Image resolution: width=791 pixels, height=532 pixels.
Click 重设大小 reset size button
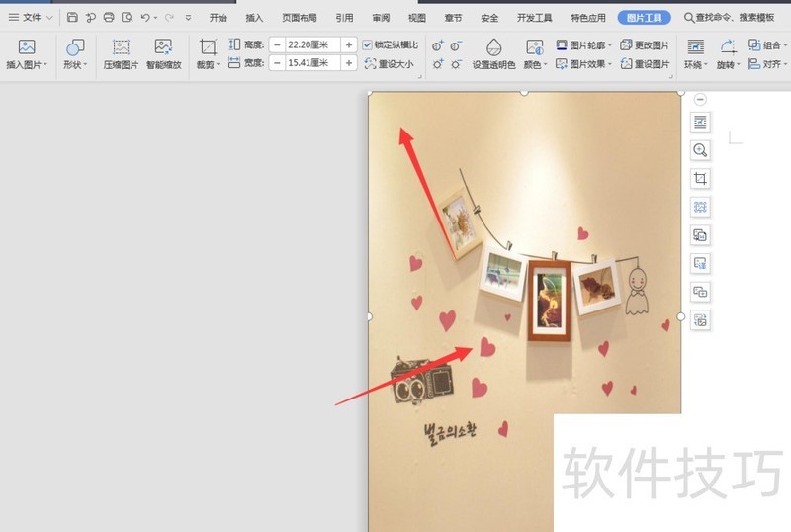coord(389,64)
